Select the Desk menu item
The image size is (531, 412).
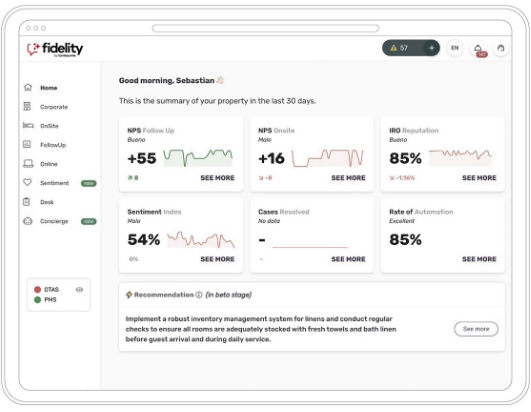(x=47, y=202)
